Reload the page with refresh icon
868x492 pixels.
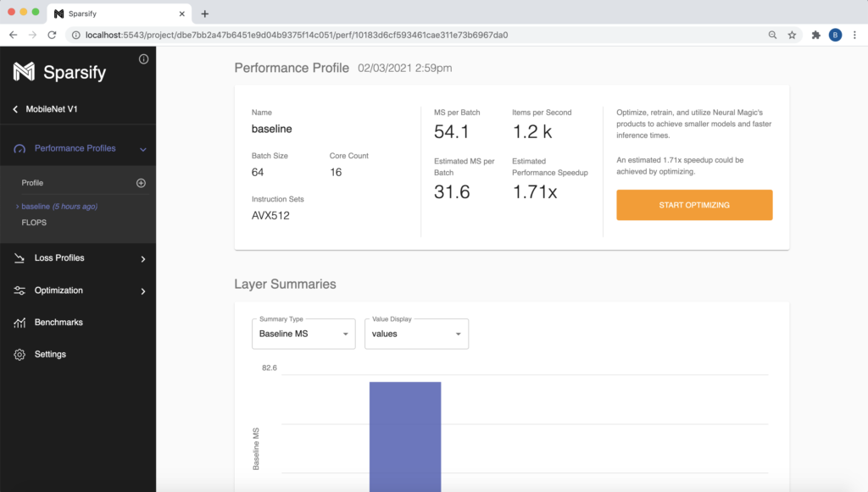point(52,35)
